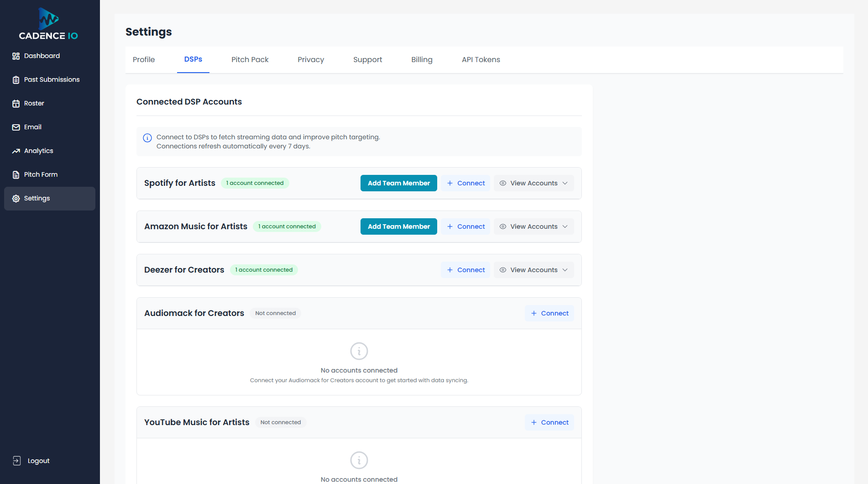Expand Deezer View Accounts chevron
This screenshot has width=868, height=484.
(565, 270)
